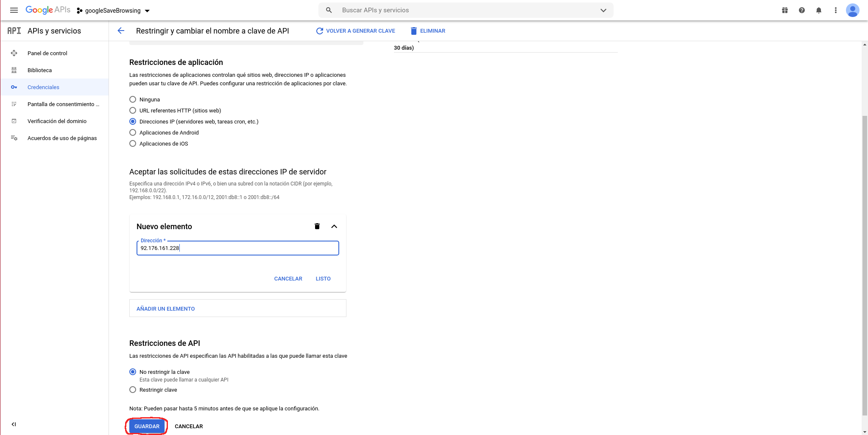Viewport: 868px width, 435px height.
Task: Open the googleSaveBrowsing project selector
Action: 113,11
